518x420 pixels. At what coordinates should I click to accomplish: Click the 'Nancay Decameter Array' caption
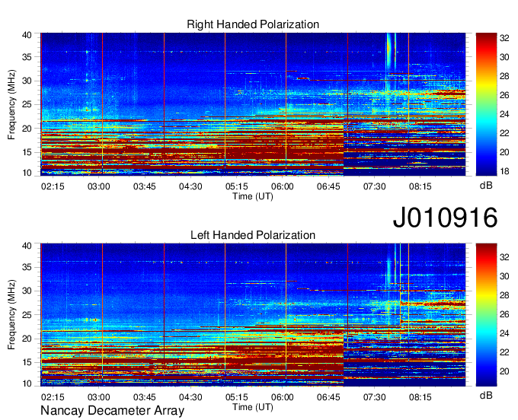[112, 410]
